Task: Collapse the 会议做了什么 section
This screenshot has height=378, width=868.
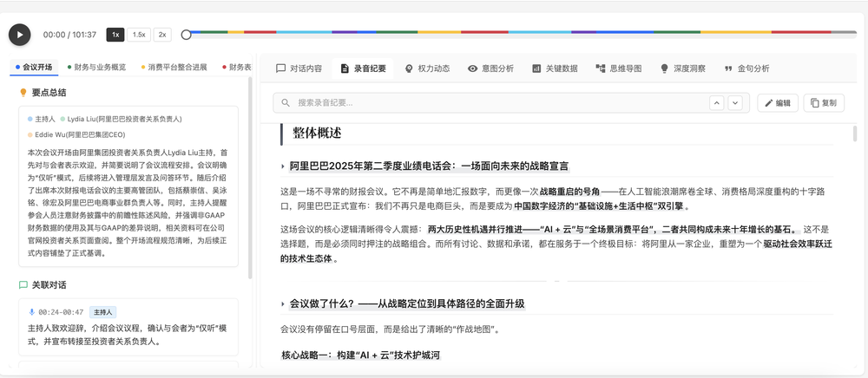Action: click(283, 304)
